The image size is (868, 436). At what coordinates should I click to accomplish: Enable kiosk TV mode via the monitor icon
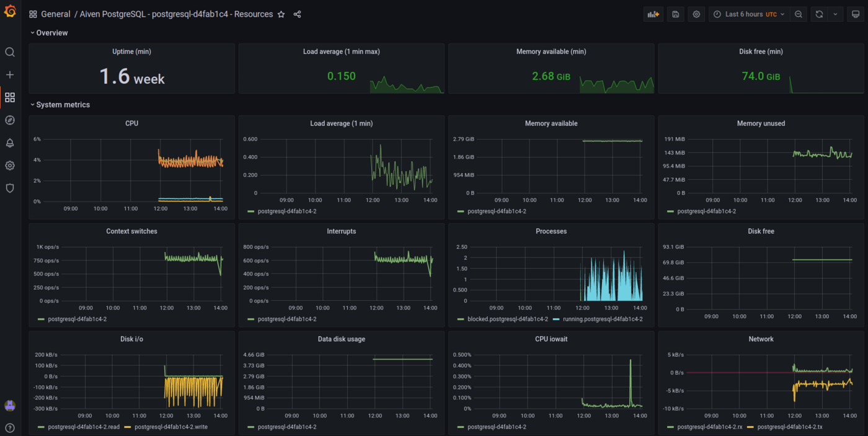coord(856,14)
